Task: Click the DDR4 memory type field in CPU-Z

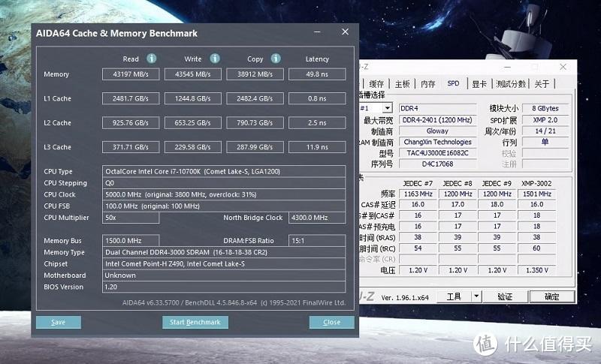Action: click(437, 108)
